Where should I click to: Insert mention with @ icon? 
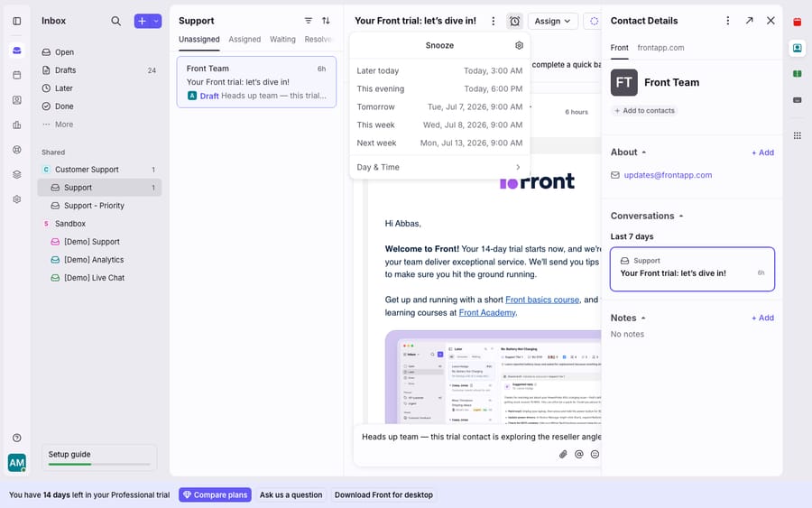[x=579, y=454]
